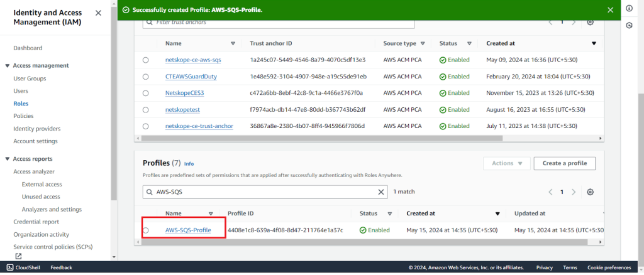Open Organization activity in sidebar
644x275 pixels.
[41, 234]
